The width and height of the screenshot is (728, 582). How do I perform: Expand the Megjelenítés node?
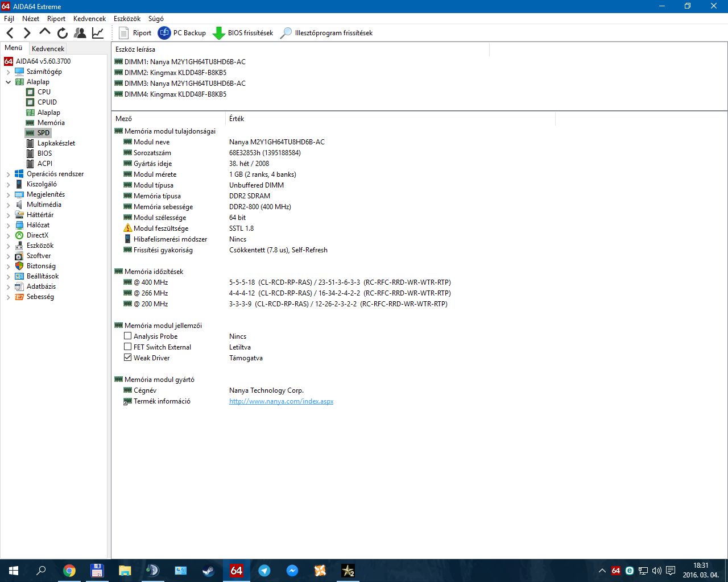(9, 194)
